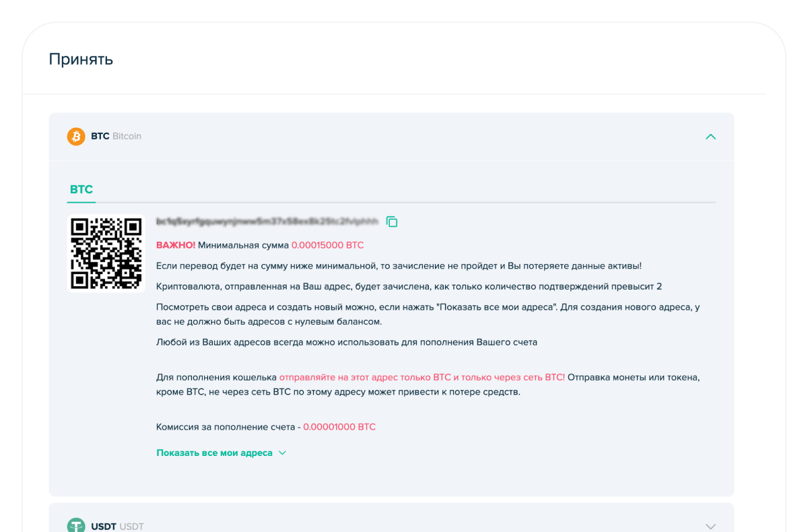Click the deposit fee value 0.00001000 BTC

click(339, 427)
